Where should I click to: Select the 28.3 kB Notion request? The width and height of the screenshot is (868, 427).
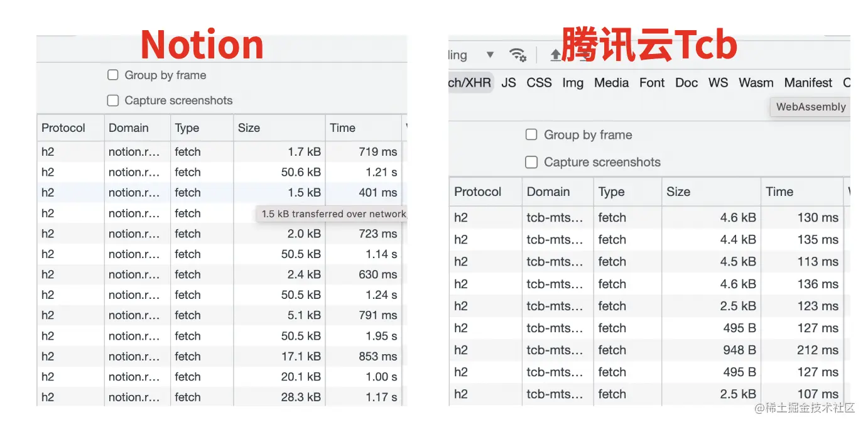222,397
